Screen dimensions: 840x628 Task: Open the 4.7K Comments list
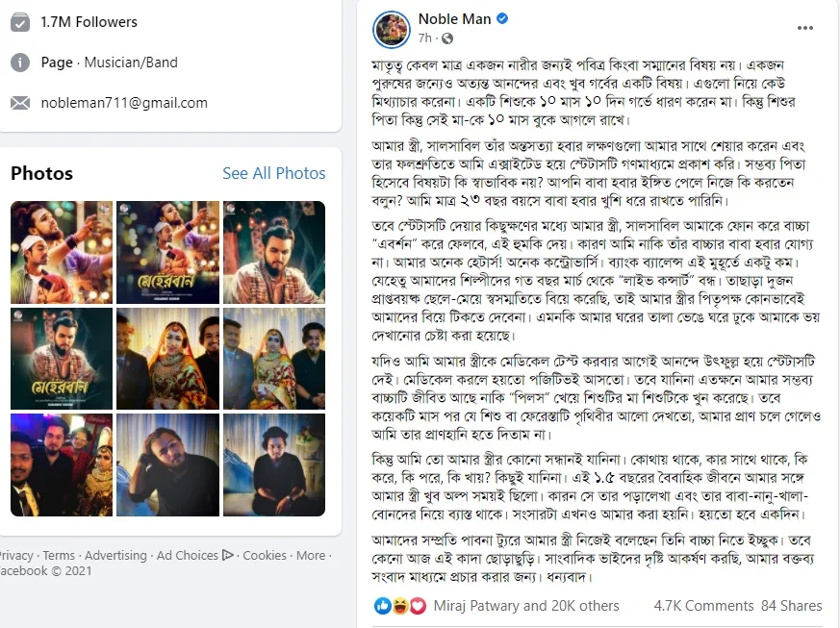[703, 606]
